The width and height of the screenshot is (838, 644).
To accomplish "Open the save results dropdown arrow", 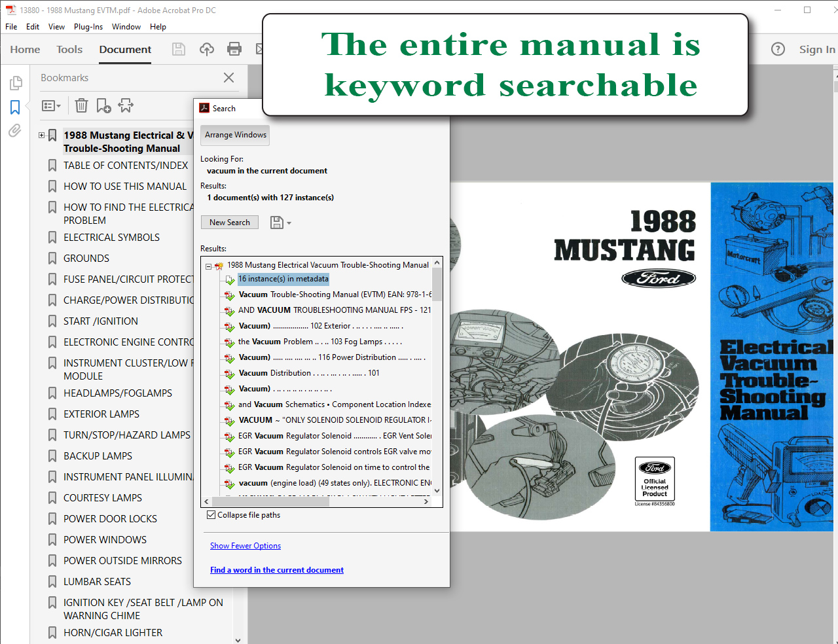I will 289,223.
